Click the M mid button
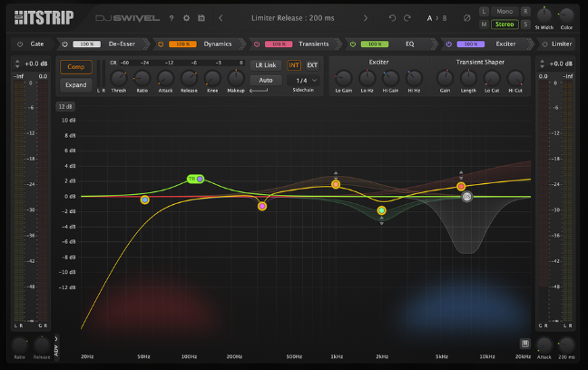The height and width of the screenshot is (370, 588). pos(484,24)
